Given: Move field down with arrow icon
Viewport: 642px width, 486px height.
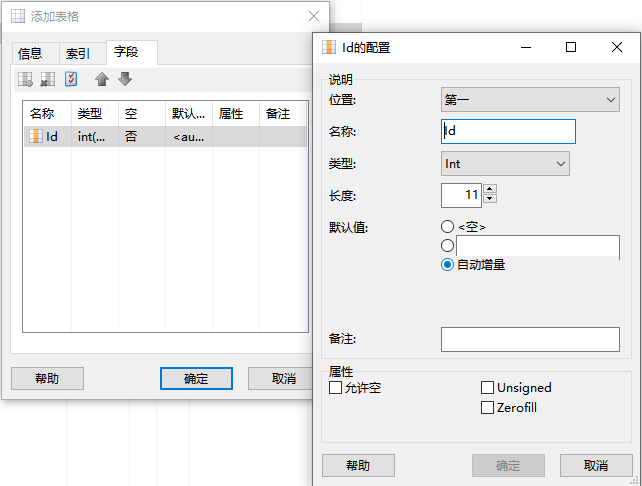Looking at the screenshot, I should [125, 79].
